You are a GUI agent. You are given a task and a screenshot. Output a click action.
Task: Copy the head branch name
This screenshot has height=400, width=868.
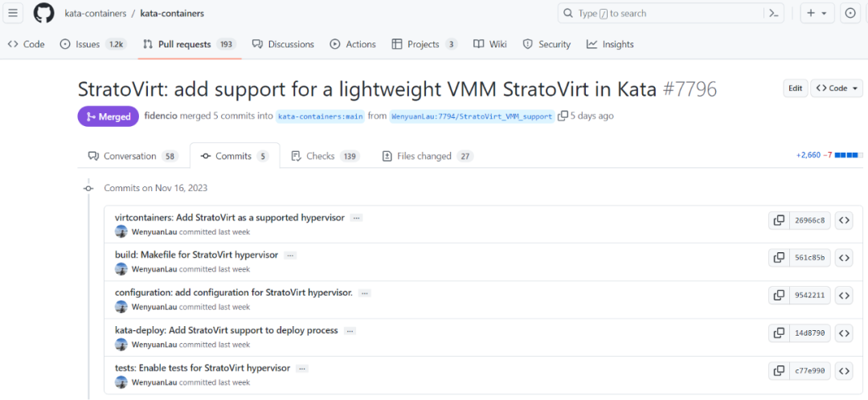coord(563,116)
